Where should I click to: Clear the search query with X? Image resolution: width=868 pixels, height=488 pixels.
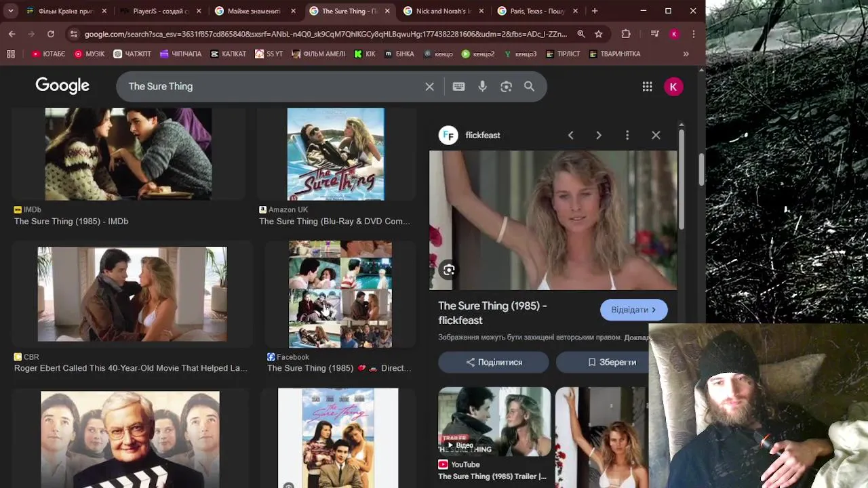(x=429, y=86)
